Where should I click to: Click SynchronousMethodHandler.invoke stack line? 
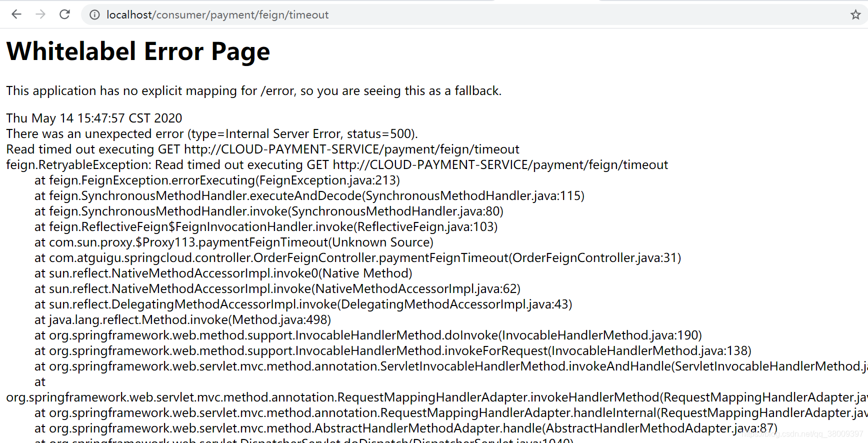tap(269, 211)
